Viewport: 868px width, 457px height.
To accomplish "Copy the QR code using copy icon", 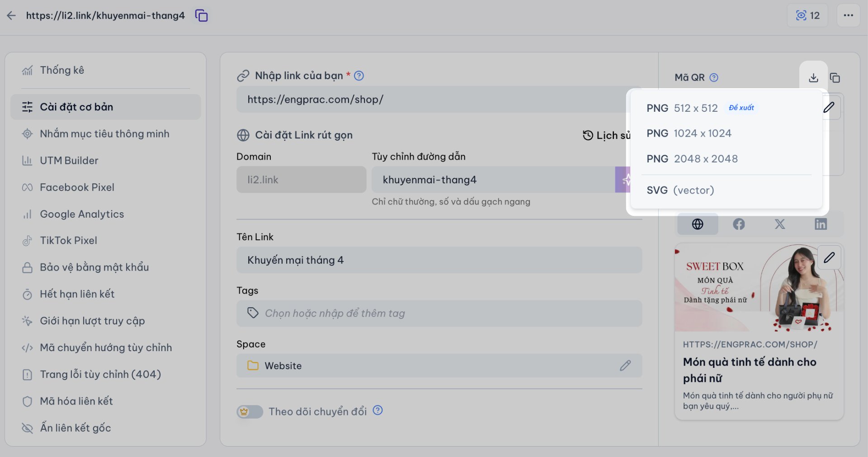I will coord(835,78).
